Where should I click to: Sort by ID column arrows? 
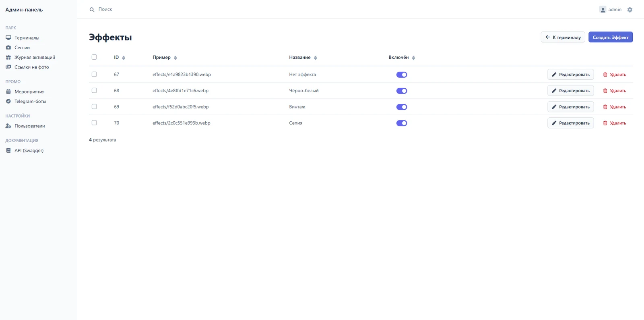124,58
